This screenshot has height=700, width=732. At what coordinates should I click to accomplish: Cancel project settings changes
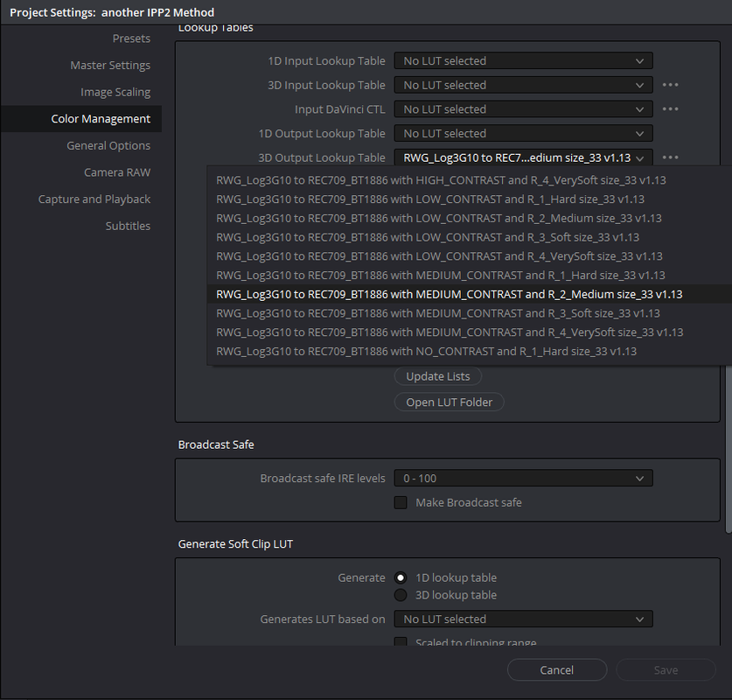click(557, 670)
